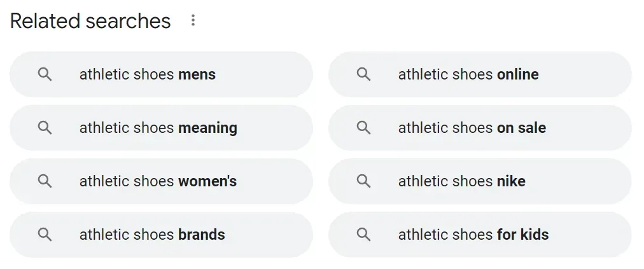Viewport: 644px width, 269px height.
Task: Select the magnifier icon for 'athletic shoes women's'
Action: (x=45, y=181)
